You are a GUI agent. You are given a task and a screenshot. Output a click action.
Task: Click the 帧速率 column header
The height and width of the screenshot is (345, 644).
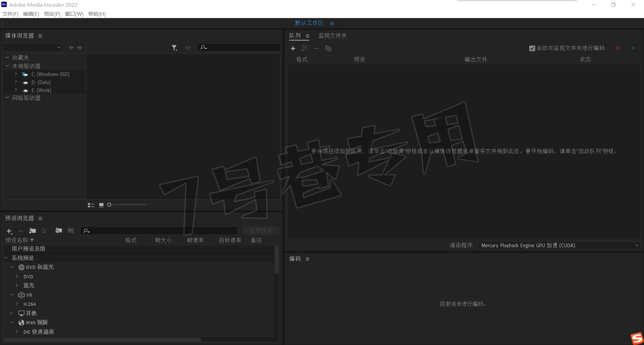pos(196,240)
